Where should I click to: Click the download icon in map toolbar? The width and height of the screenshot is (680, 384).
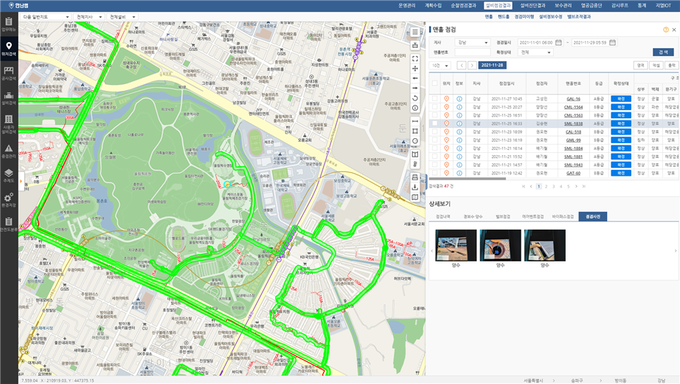pyautogui.click(x=415, y=187)
